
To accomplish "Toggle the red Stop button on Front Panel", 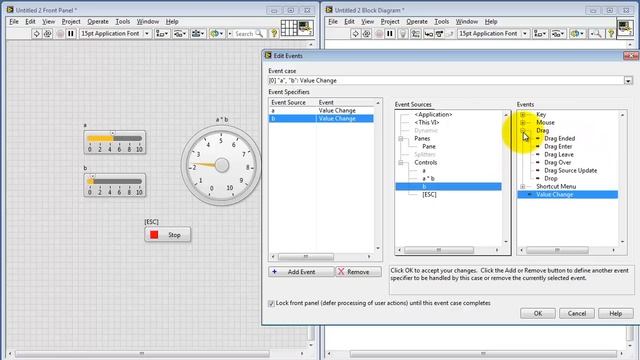I will pyautogui.click(x=168, y=235).
